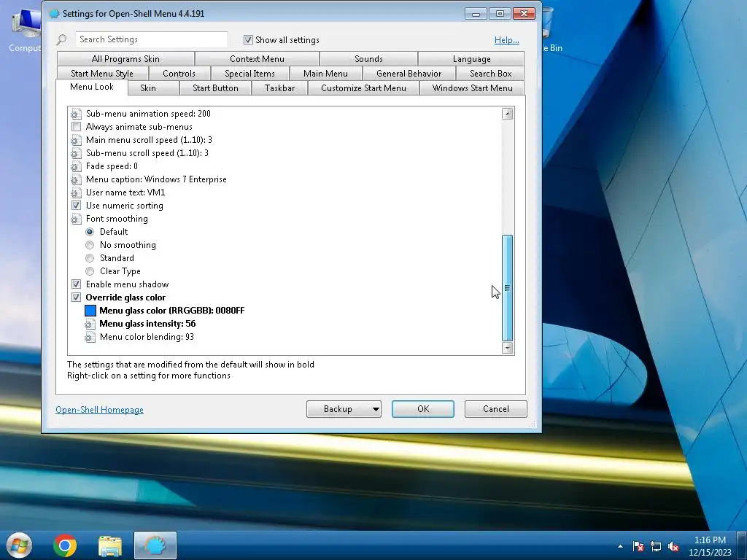Open the Language tab

[x=472, y=59]
